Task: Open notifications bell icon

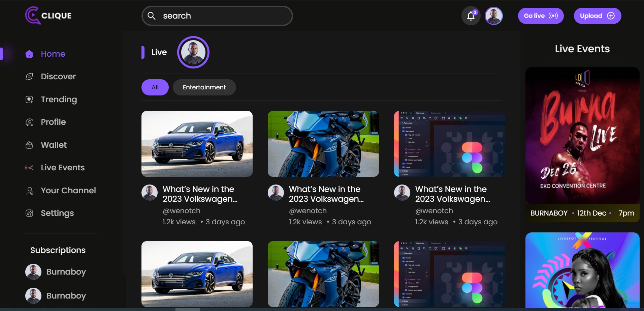Action: coord(471,16)
